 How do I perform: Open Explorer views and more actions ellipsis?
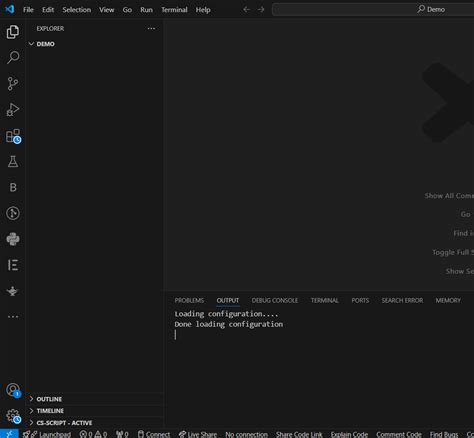tap(151, 29)
